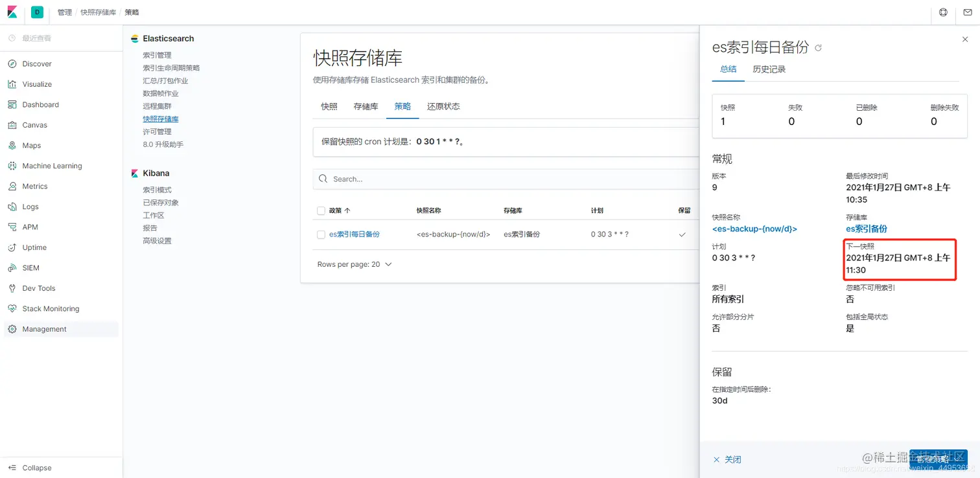Open Uptime from the sidebar

tap(34, 247)
